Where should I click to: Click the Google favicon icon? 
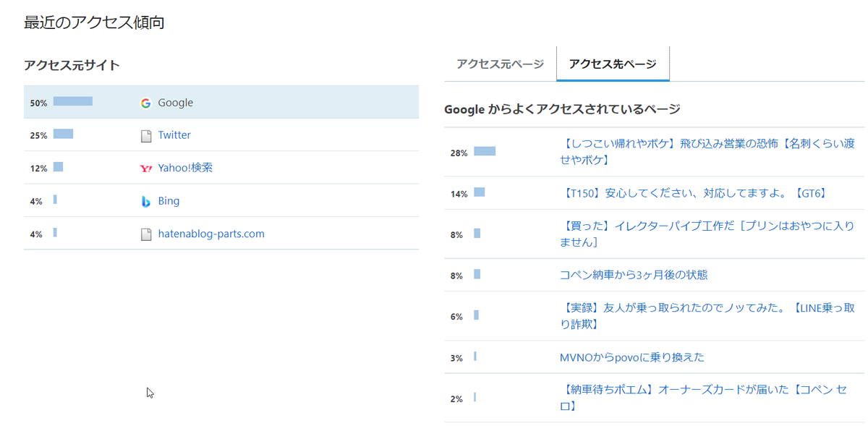[x=145, y=102]
